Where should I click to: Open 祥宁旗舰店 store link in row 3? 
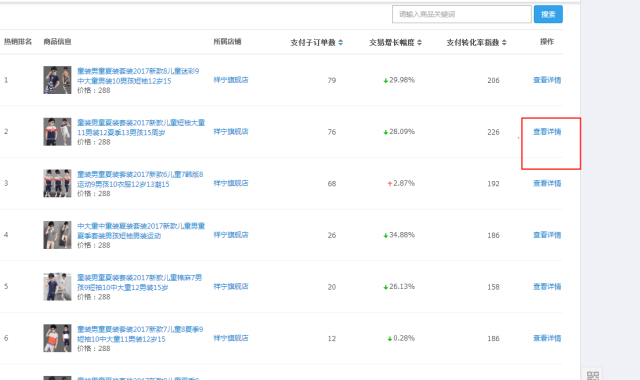coord(231,183)
